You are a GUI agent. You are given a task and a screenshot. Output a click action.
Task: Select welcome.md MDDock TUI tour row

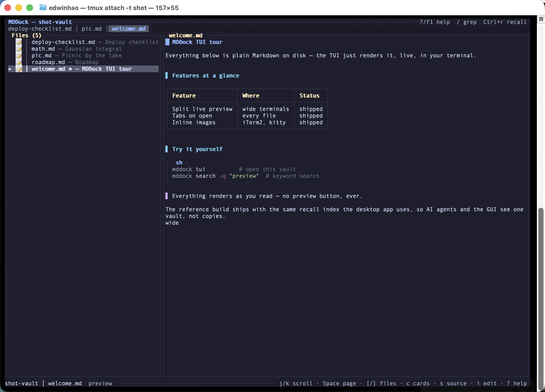pyautogui.click(x=83, y=69)
